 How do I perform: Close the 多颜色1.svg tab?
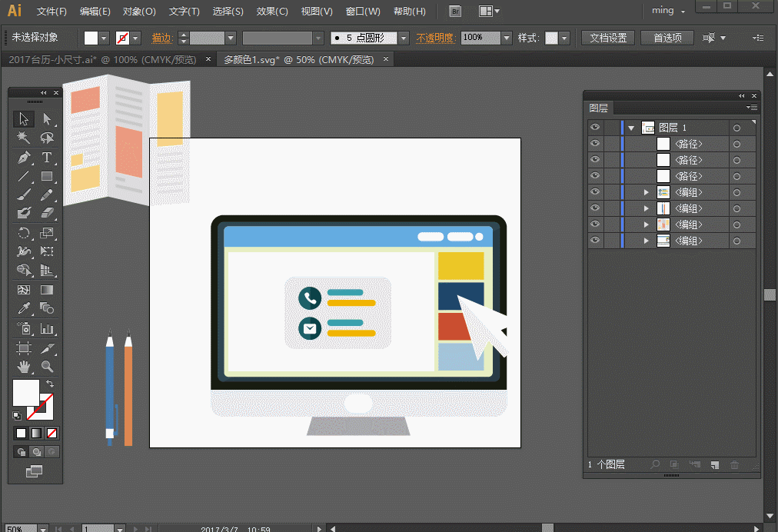[x=385, y=59]
